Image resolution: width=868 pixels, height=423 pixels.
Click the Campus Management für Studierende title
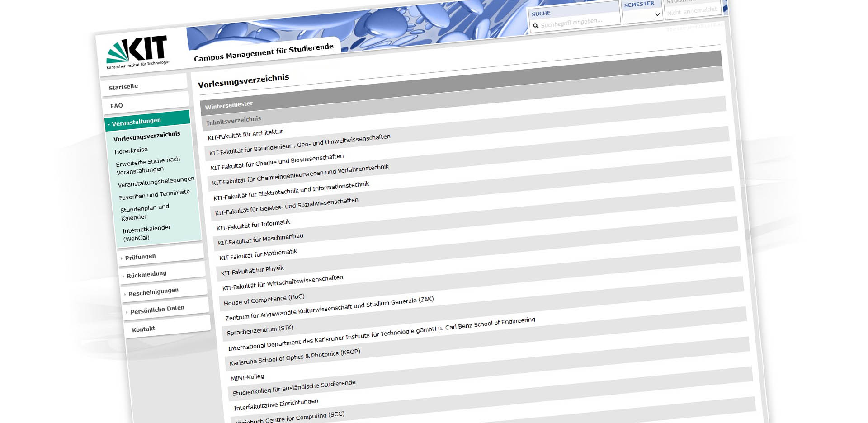[x=264, y=52]
